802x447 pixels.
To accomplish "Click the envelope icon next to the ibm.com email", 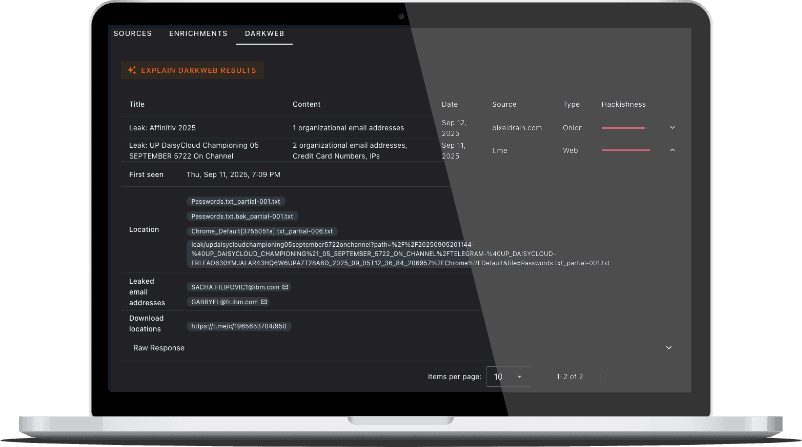I will (285, 287).
